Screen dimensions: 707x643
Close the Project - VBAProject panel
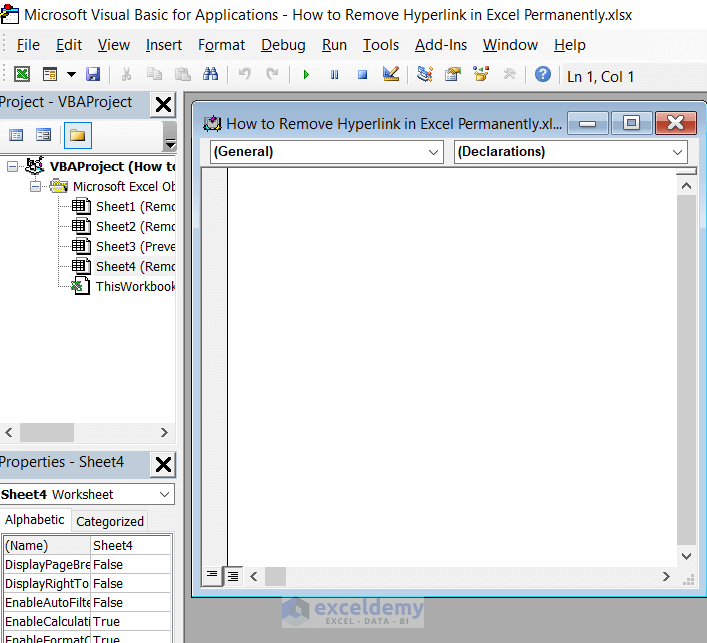[x=163, y=104]
